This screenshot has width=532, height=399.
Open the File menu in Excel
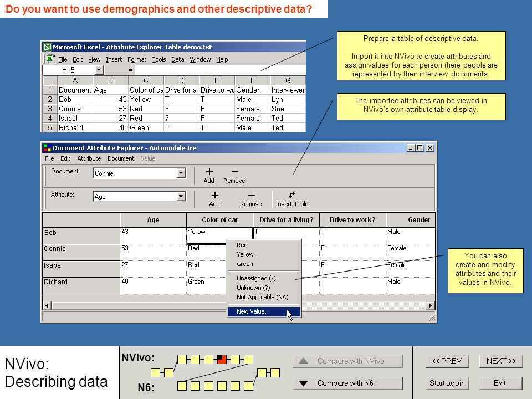(x=63, y=59)
